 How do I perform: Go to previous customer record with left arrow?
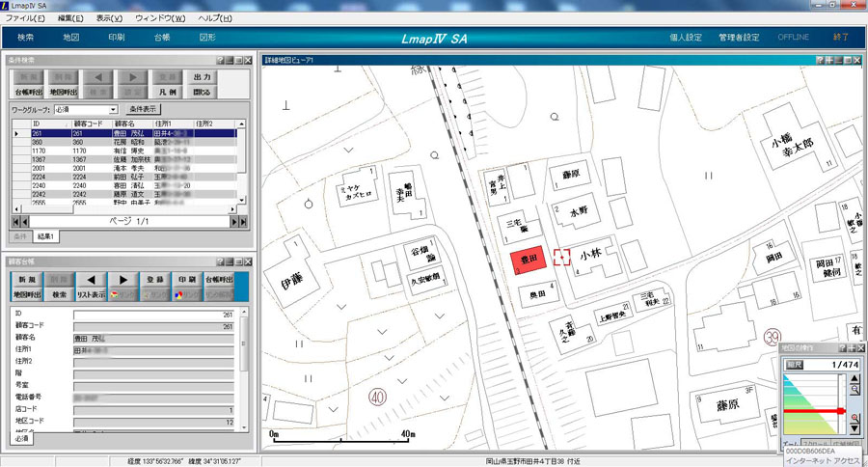[90, 279]
